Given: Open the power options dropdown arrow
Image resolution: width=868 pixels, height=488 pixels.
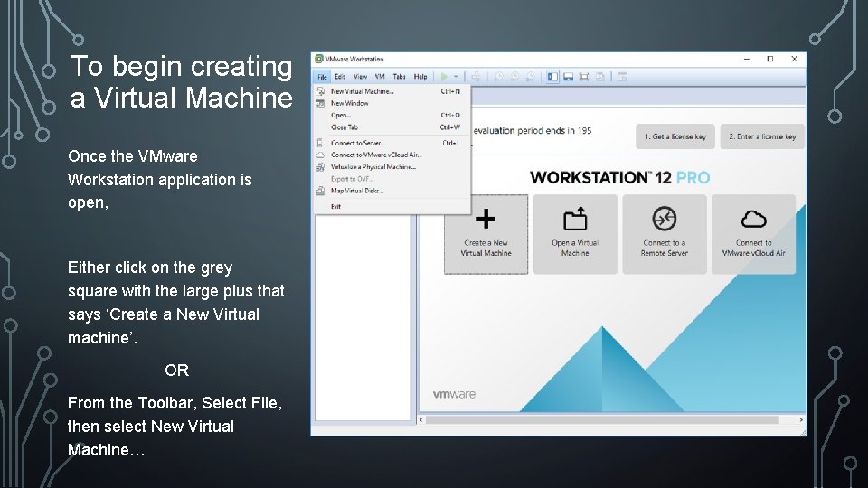Looking at the screenshot, I should pos(456,77).
